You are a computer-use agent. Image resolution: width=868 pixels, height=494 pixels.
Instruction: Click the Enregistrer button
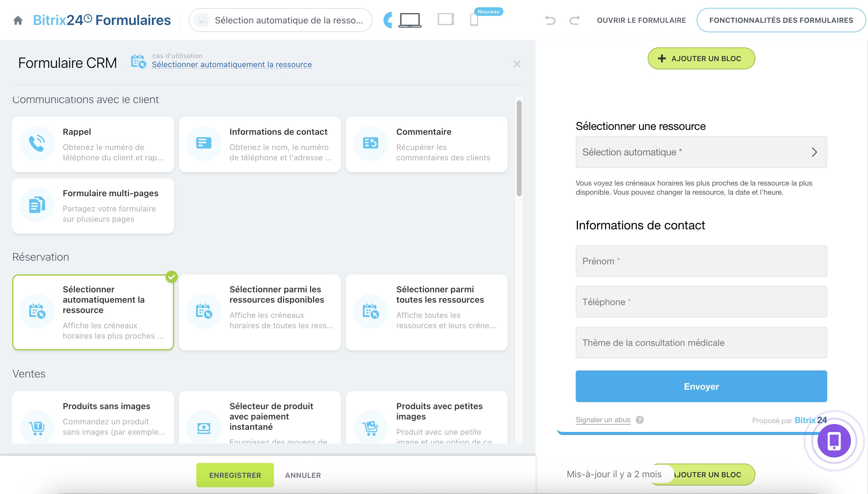click(x=235, y=475)
